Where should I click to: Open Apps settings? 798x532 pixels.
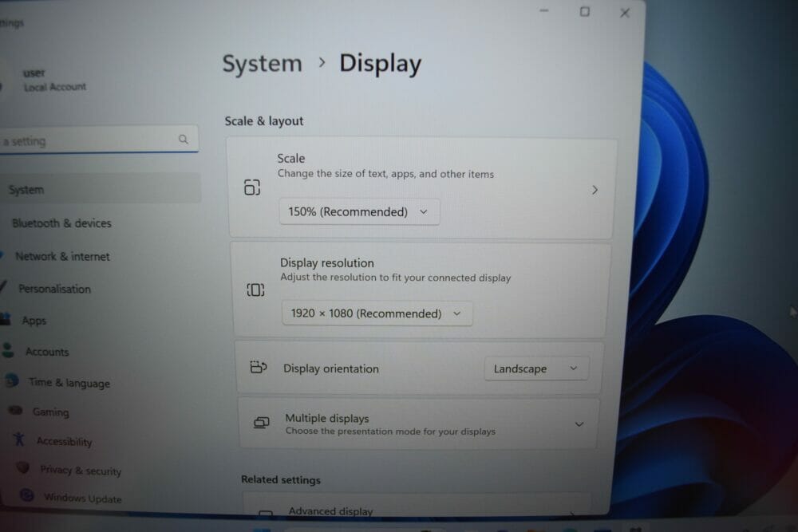34,321
